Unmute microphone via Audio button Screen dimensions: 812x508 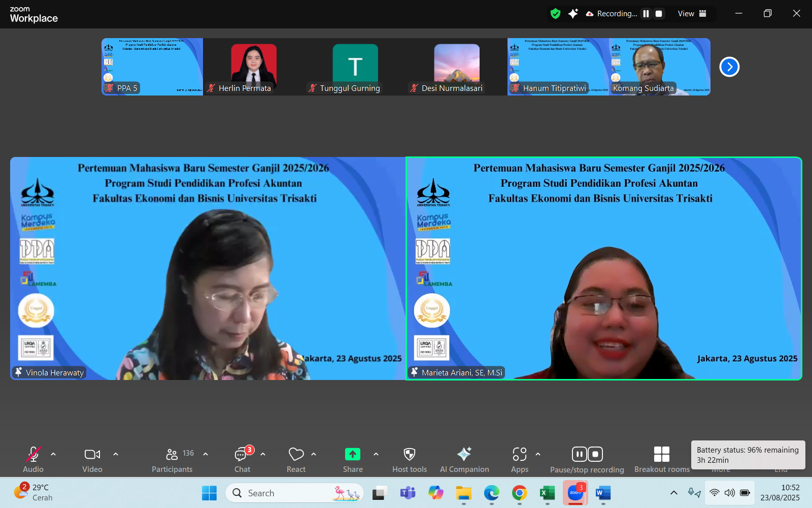click(x=33, y=459)
